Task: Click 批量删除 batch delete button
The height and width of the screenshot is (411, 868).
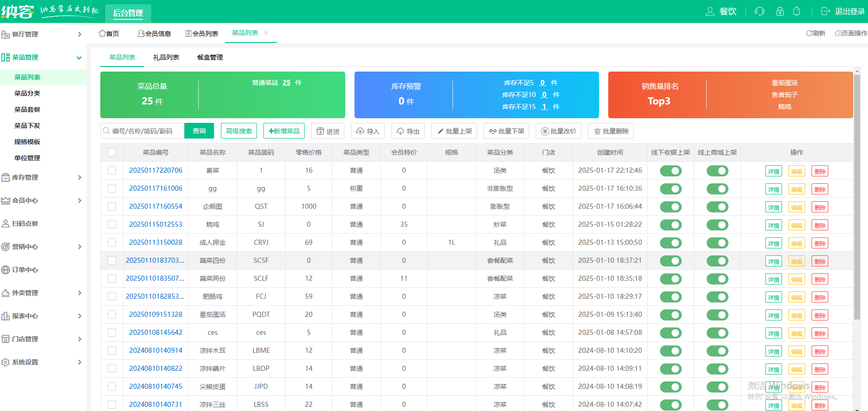Action: pos(611,131)
